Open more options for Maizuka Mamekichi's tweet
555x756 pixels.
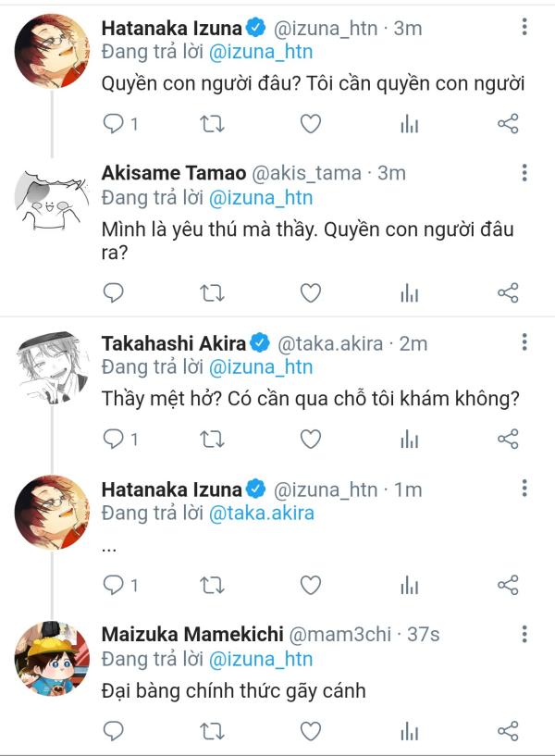click(524, 635)
